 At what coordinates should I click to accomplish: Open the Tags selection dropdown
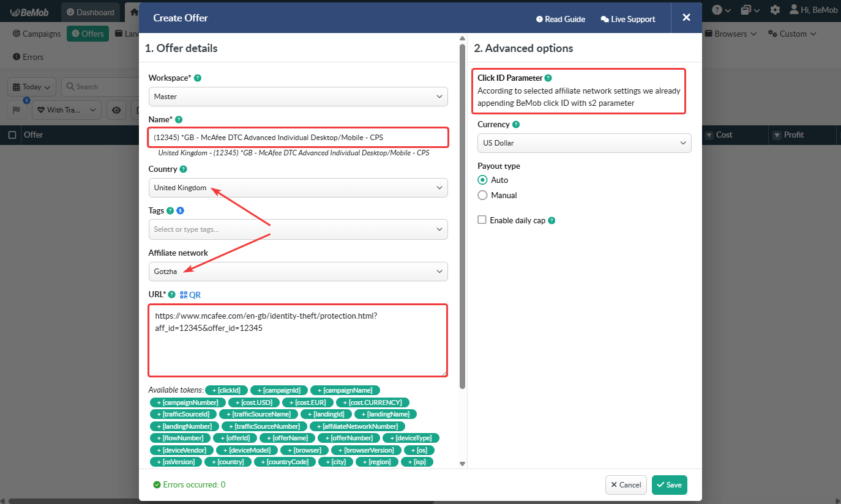click(298, 229)
